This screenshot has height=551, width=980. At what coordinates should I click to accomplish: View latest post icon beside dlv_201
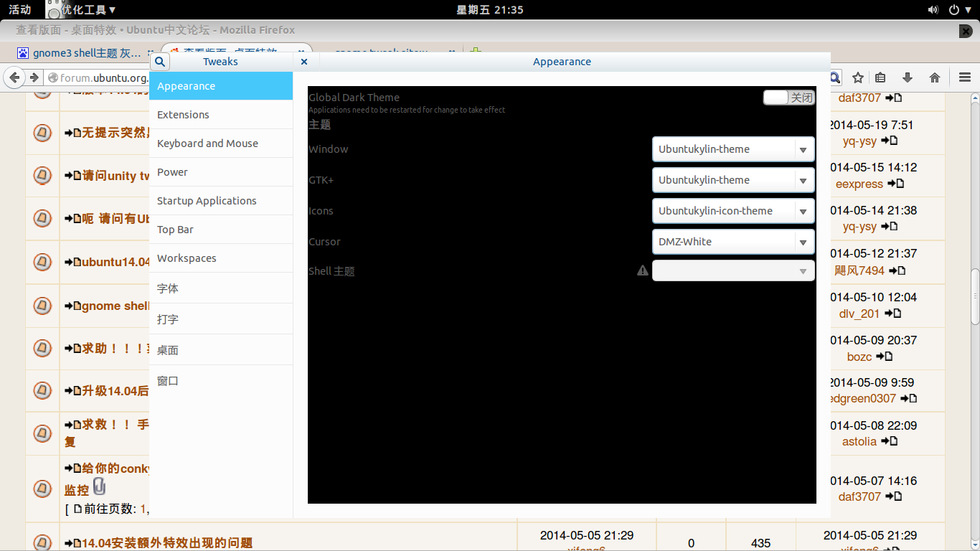pos(892,314)
